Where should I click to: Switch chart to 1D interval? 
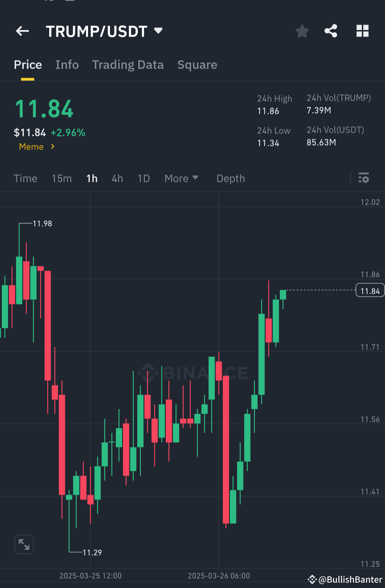click(x=143, y=178)
